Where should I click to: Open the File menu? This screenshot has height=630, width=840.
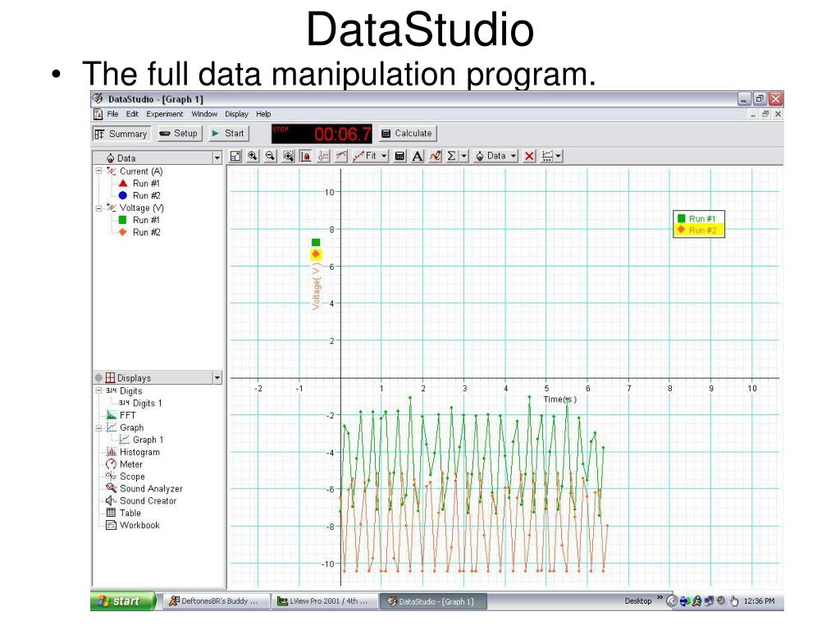pyautogui.click(x=112, y=114)
